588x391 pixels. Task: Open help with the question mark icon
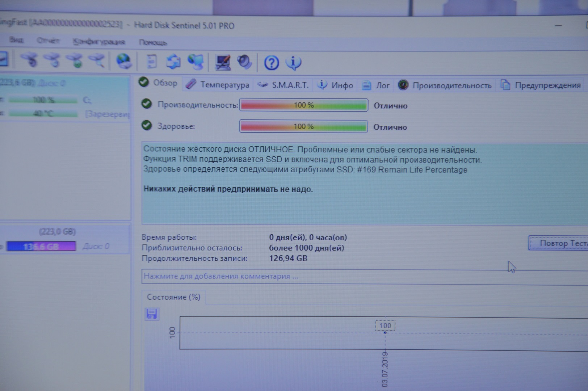tap(271, 63)
